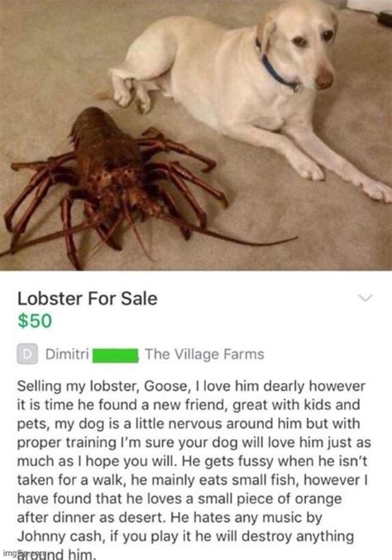The image size is (392, 560).
Task: Click the green redaction bar after Dimitri
Action: tap(115, 356)
